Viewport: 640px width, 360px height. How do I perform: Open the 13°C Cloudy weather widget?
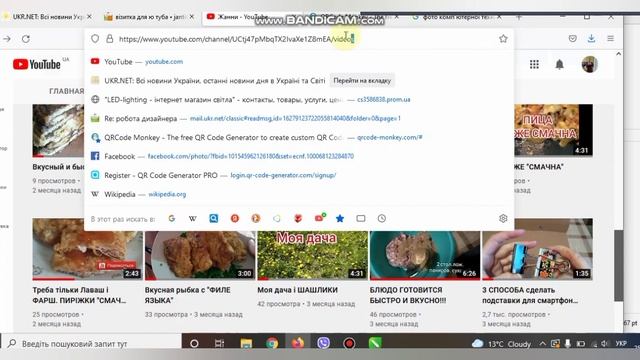click(501, 344)
